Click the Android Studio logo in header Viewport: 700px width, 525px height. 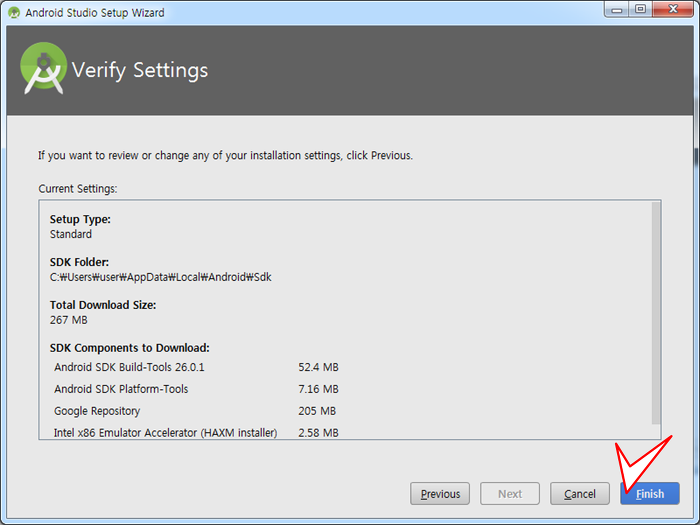[x=43, y=68]
